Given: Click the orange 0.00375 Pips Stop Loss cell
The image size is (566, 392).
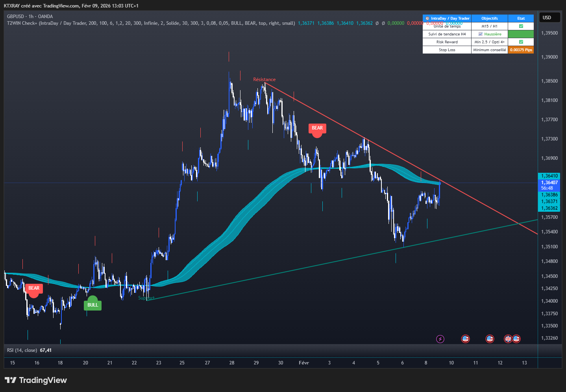Looking at the screenshot, I should 520,50.
